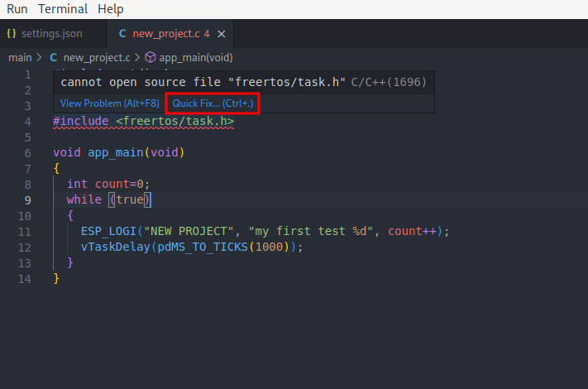Click line number 9 in the gutter
Image resolution: width=588 pixels, height=389 pixels.
pyautogui.click(x=27, y=199)
